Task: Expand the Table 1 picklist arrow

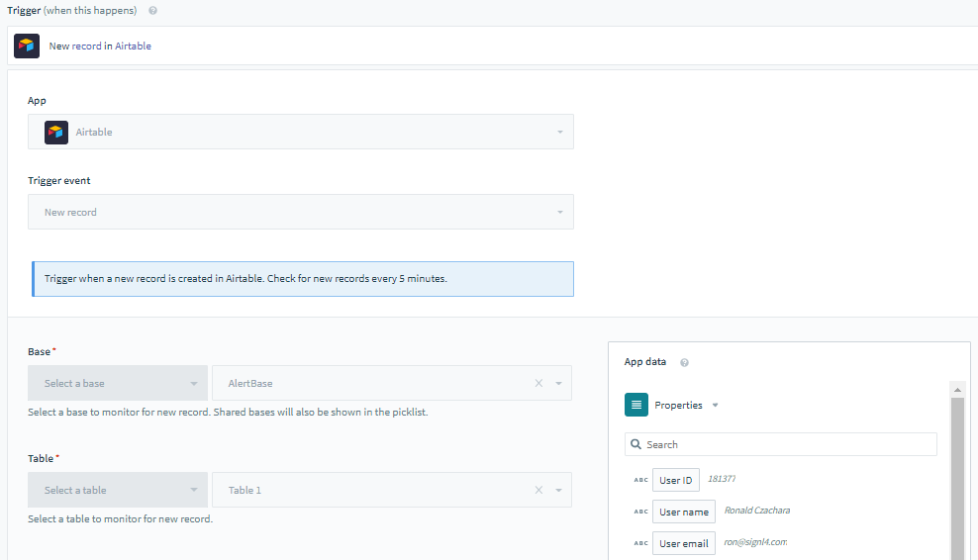Action: coord(559,490)
